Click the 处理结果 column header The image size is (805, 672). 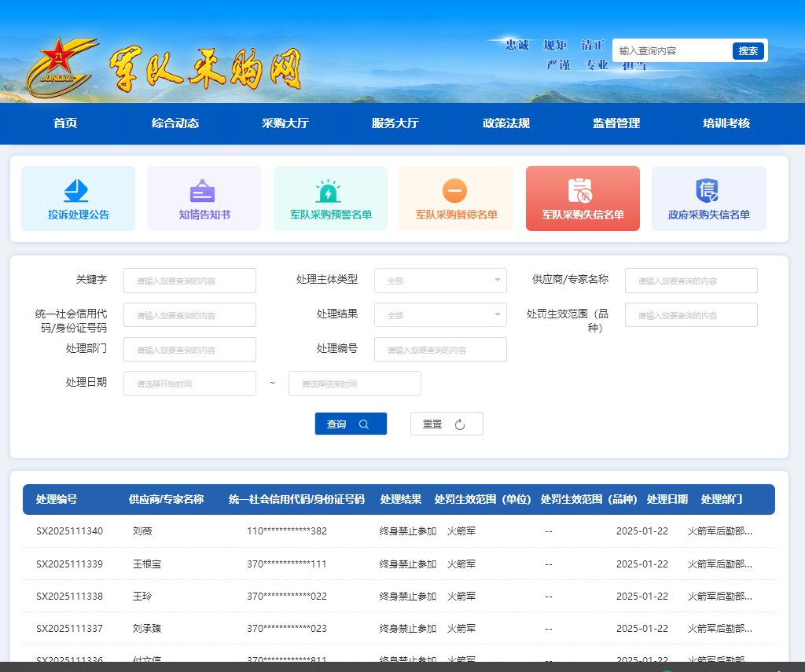400,499
